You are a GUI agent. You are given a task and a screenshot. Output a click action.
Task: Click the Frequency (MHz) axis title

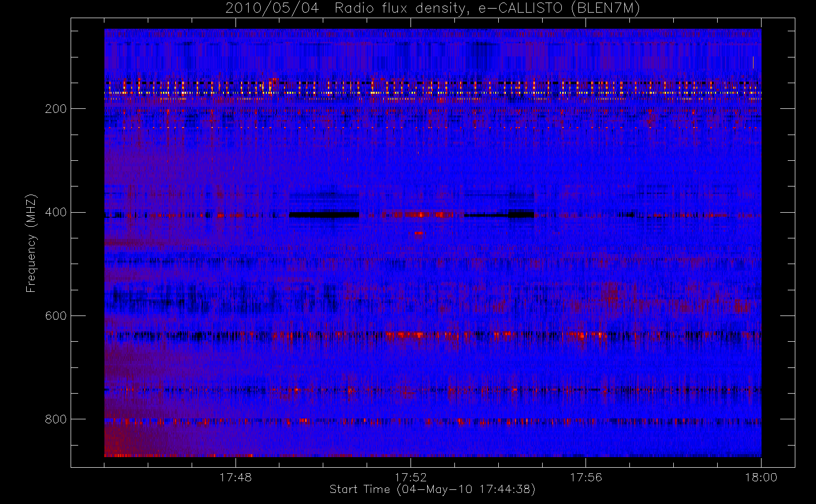(31, 243)
